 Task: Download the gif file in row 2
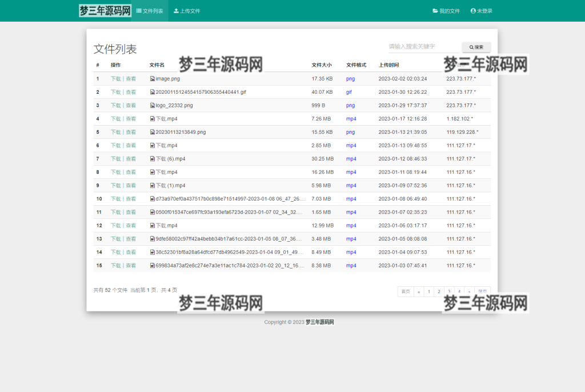pos(115,92)
